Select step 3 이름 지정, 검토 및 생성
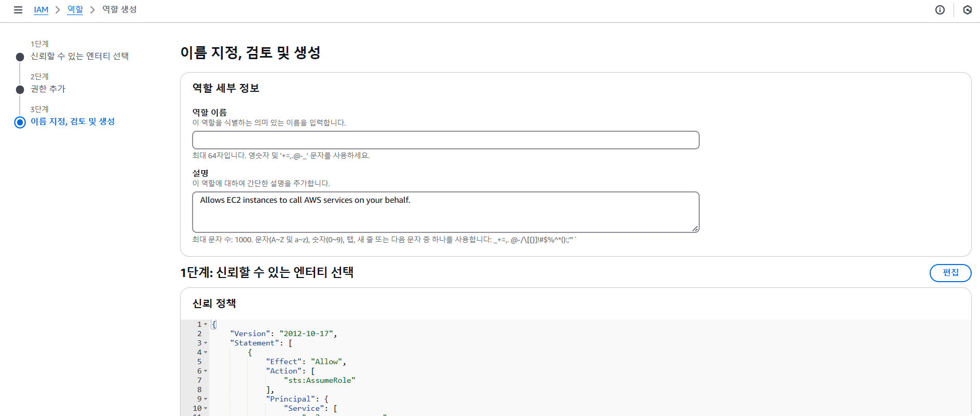The width and height of the screenshot is (980, 416). pos(73,121)
